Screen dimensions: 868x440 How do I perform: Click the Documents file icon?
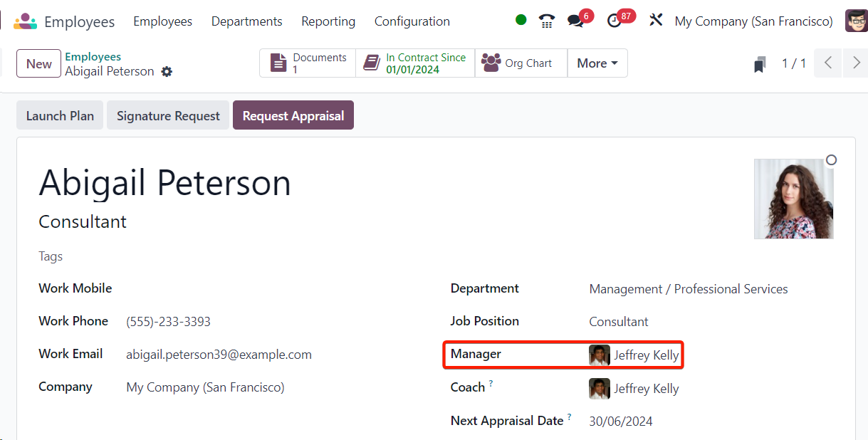278,63
